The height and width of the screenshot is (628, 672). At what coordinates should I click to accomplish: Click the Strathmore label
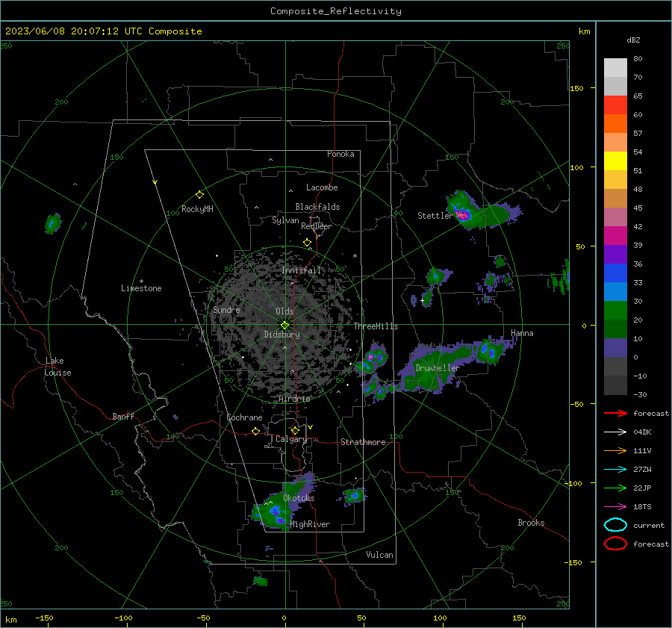pyautogui.click(x=363, y=442)
